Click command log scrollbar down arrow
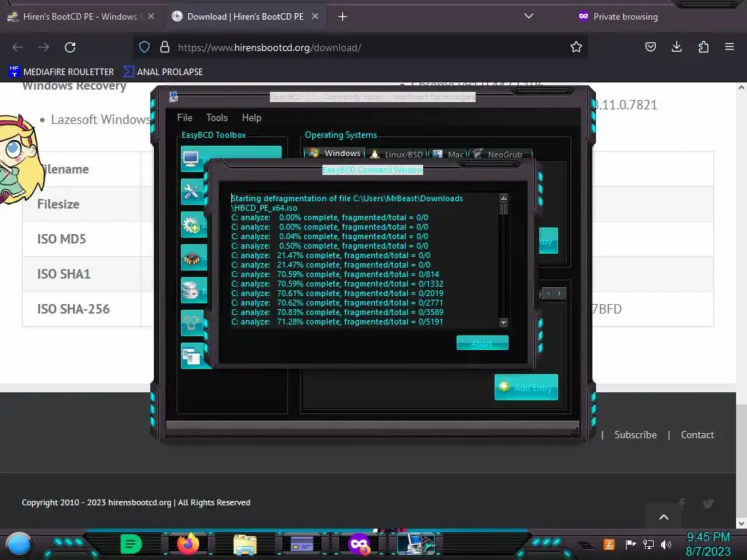The width and height of the screenshot is (747, 560). [503, 322]
